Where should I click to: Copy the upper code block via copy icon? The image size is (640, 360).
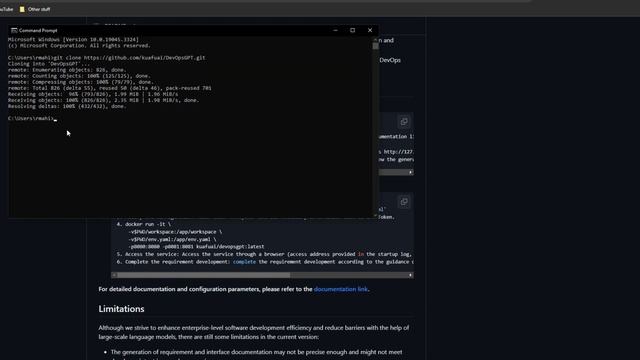coord(404,122)
